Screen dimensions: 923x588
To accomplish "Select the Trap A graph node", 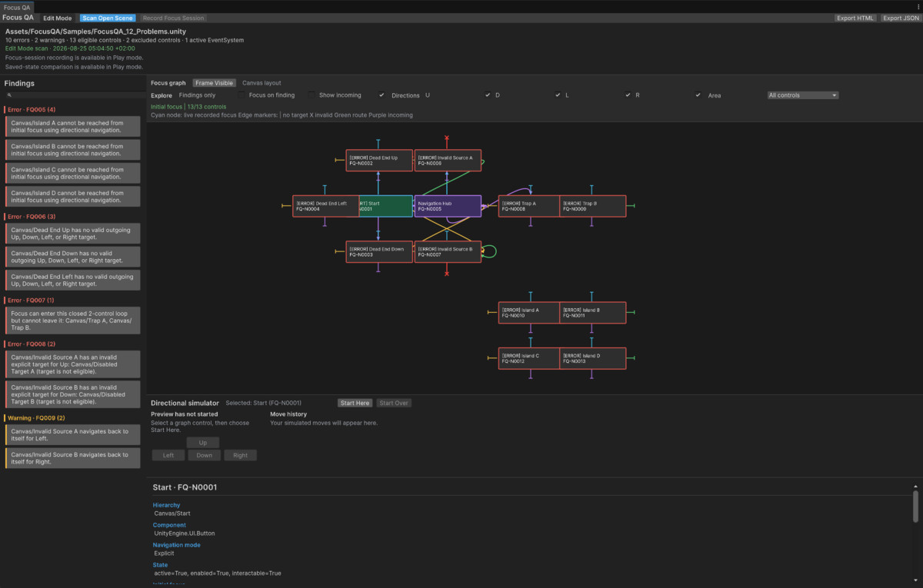I will (x=528, y=206).
